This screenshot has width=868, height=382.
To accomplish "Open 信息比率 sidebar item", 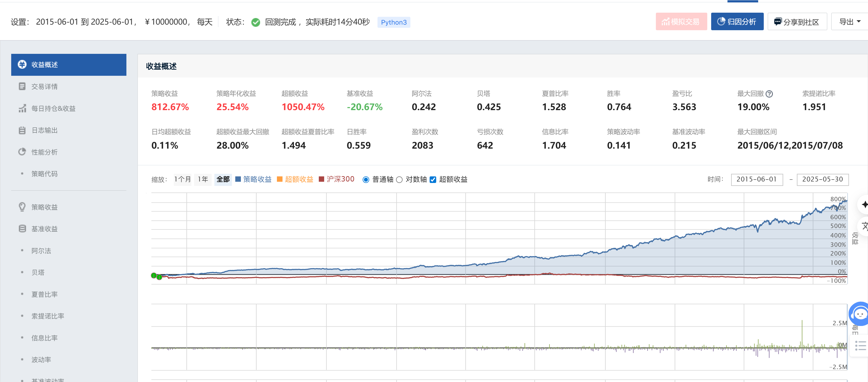I will pyautogui.click(x=69, y=338).
